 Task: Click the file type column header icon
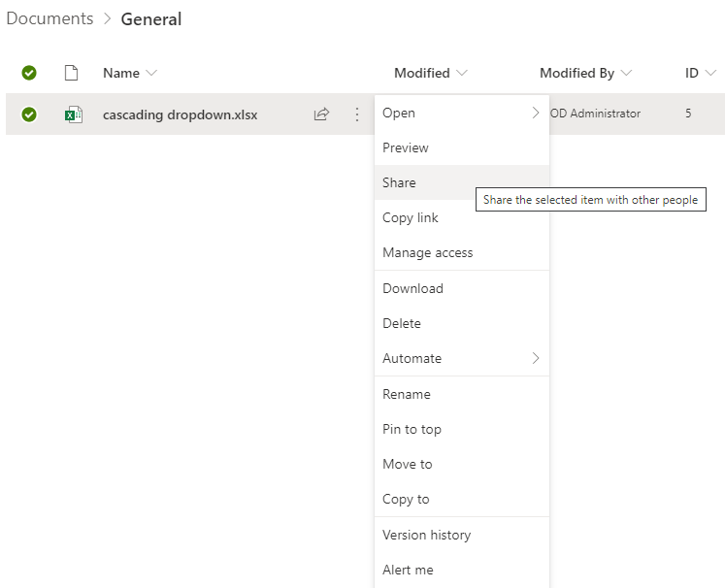tap(71, 73)
